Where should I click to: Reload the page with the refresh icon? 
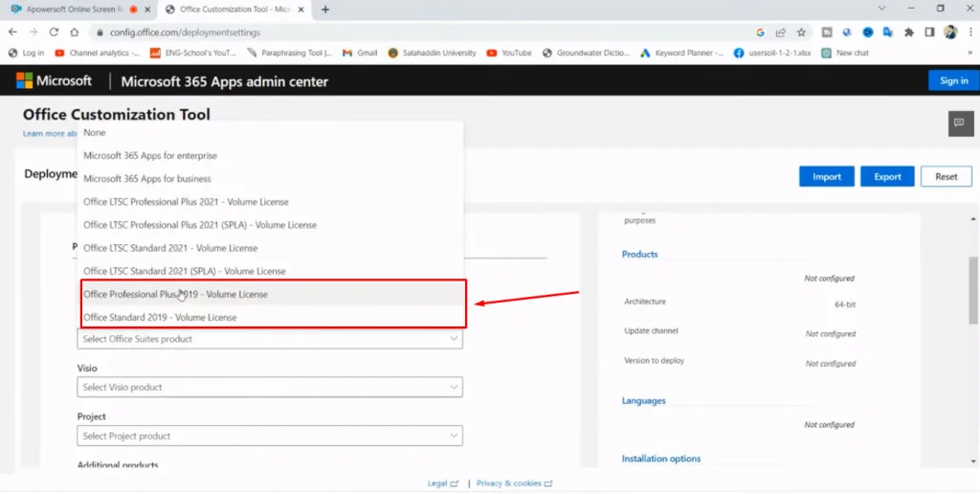pyautogui.click(x=54, y=33)
